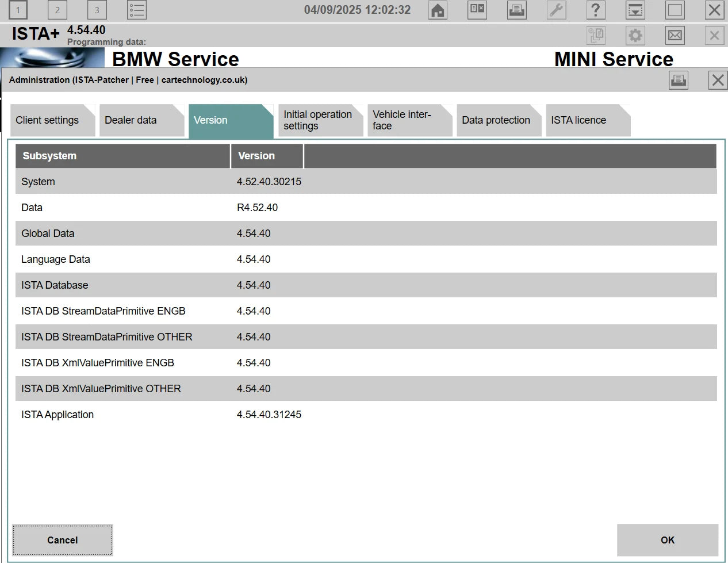Switch to the Client settings tab

[x=47, y=120]
